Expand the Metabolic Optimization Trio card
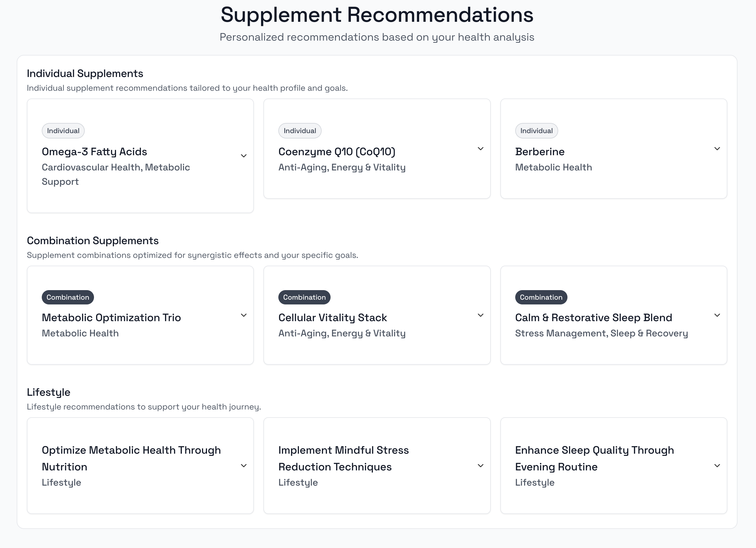 click(x=244, y=315)
